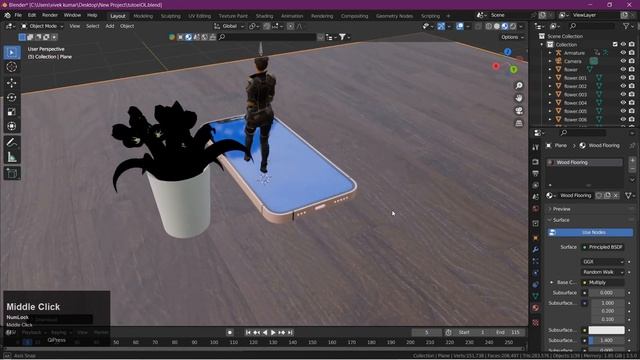This screenshot has width=640, height=360.
Task: Toggle visibility of flower.001
Action: [x=623, y=78]
